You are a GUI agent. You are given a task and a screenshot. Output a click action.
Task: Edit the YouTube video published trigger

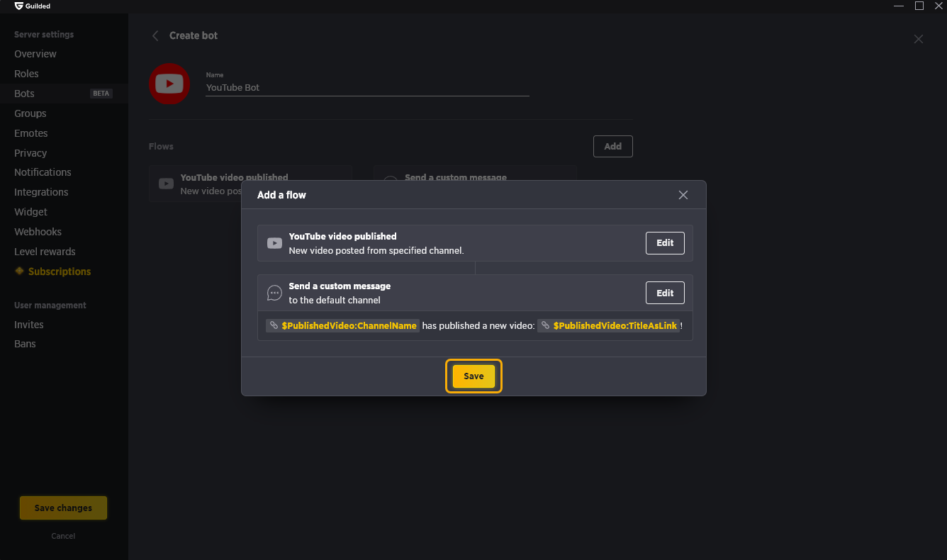click(x=665, y=243)
